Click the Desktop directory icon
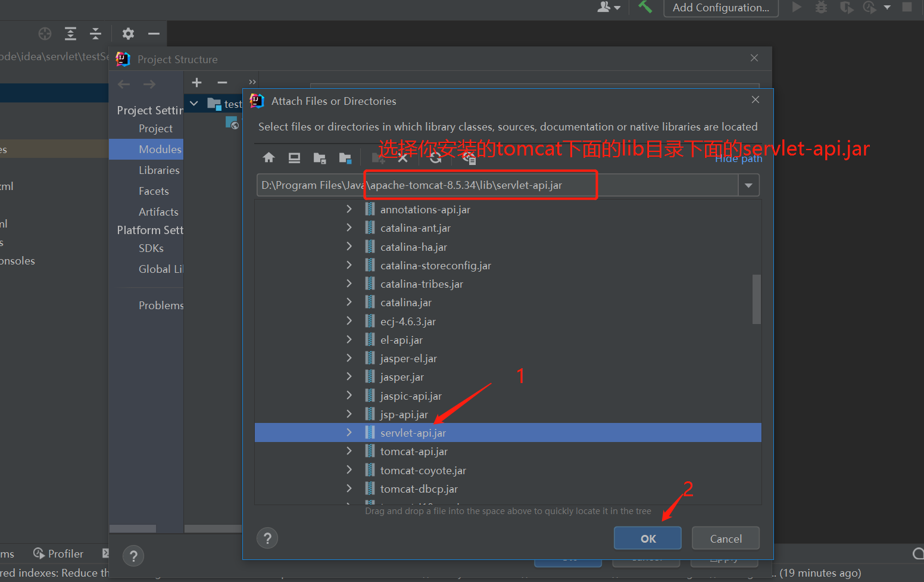 tap(294, 158)
